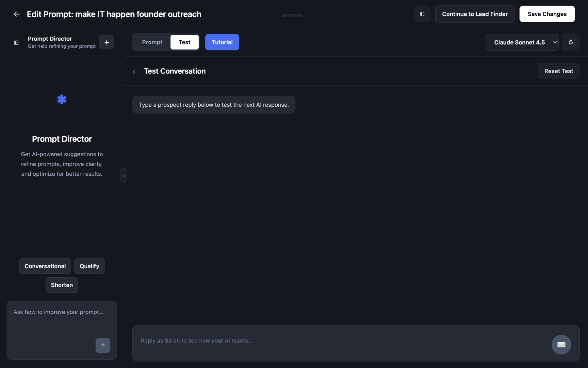Save Changes to the prompt
588x368 pixels.
coord(547,14)
